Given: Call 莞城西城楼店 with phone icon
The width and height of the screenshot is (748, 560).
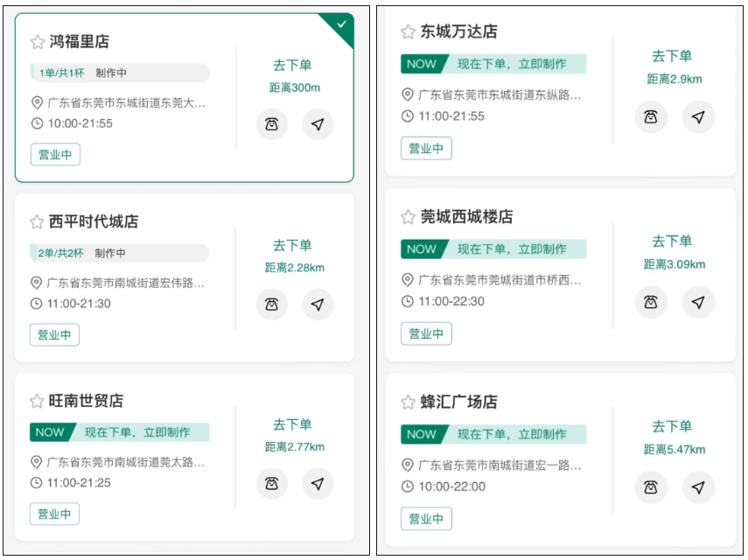Looking at the screenshot, I should point(651,302).
